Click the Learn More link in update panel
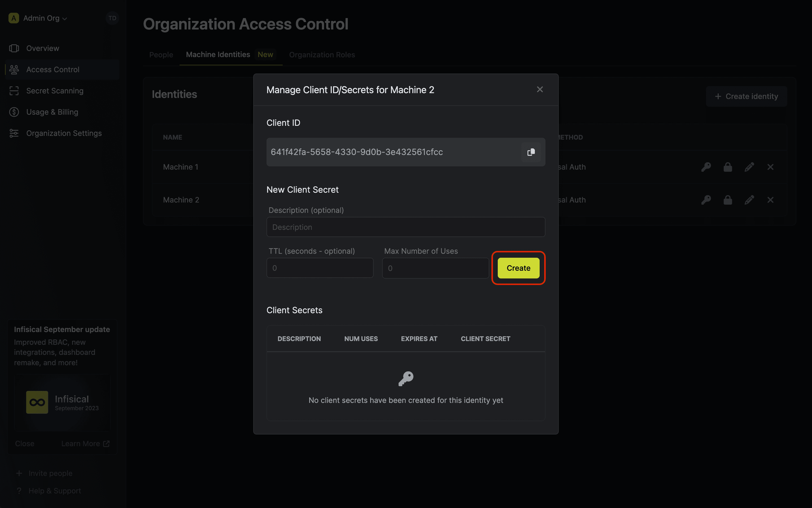Screen dimensions: 812x508 [85, 443]
